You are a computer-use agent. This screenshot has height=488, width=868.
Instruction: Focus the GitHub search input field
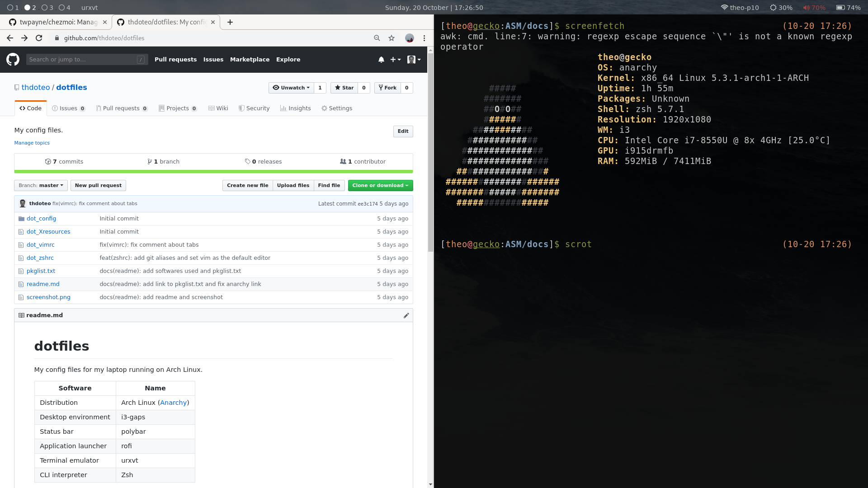point(81,59)
